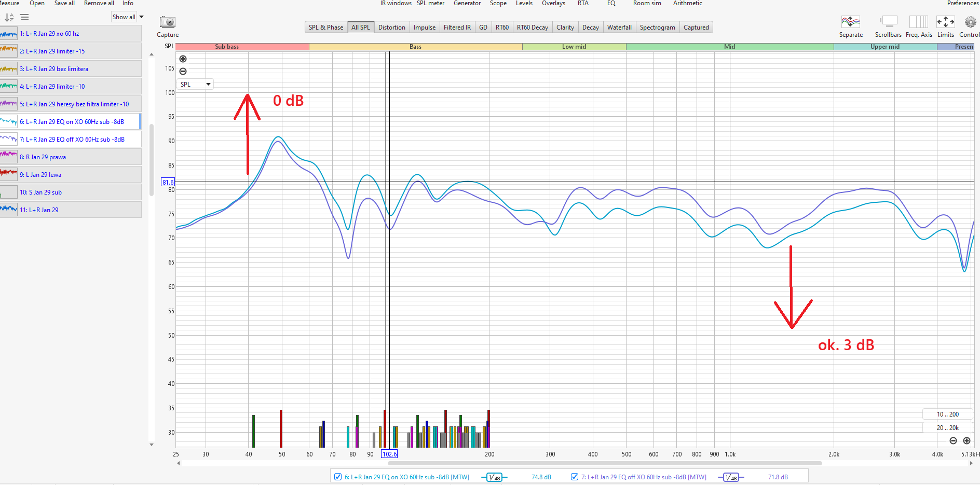Uncheck the EQ off XO 60Hz trace checkbox
The width and height of the screenshot is (980, 485).
(575, 477)
